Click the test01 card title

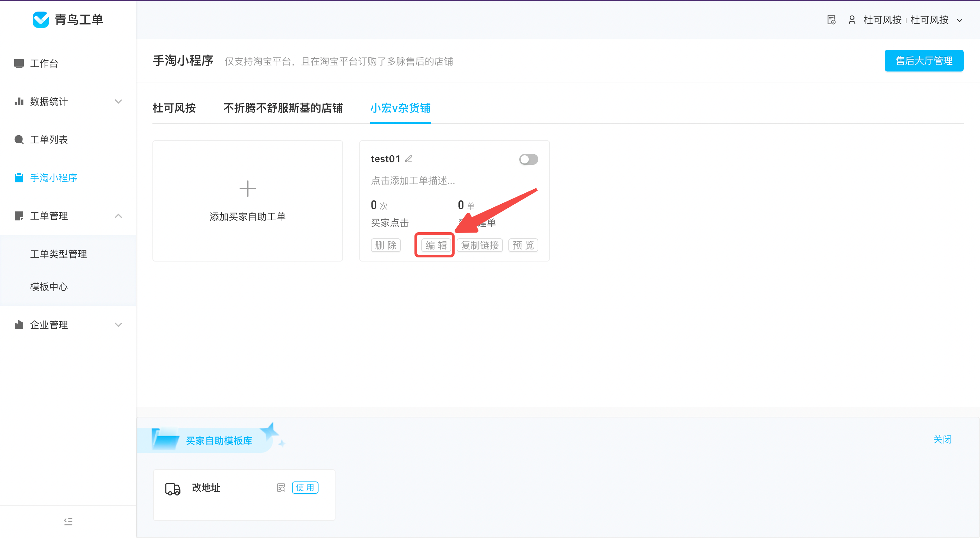tap(386, 159)
